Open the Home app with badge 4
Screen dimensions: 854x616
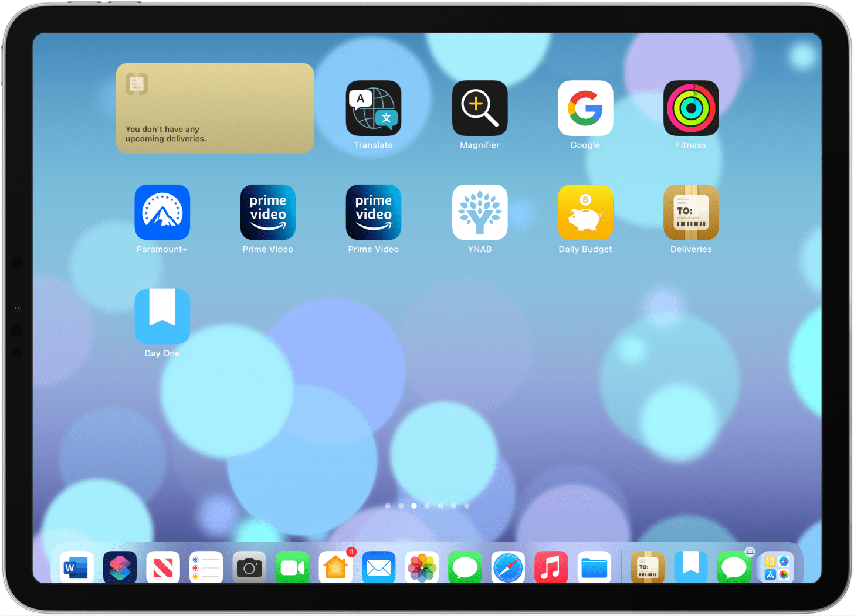(335, 567)
